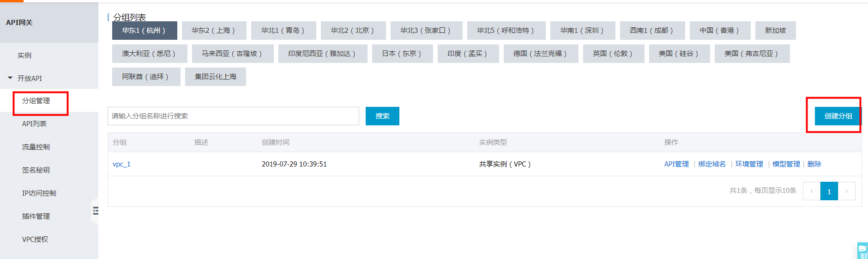The width and height of the screenshot is (868, 259).
Task: Switch to region 华北2（北京）
Action: click(353, 31)
